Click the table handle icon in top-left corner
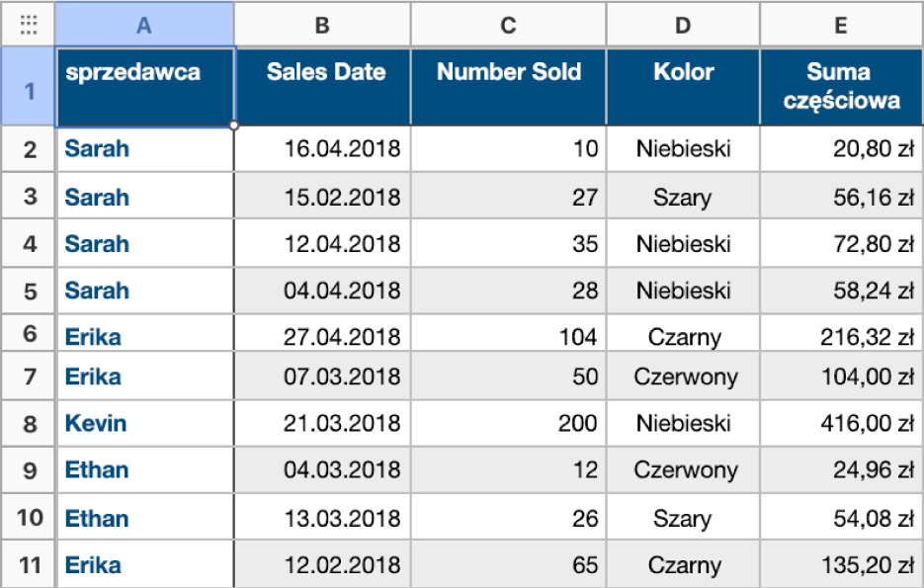The width and height of the screenshot is (924, 588). 29,26
